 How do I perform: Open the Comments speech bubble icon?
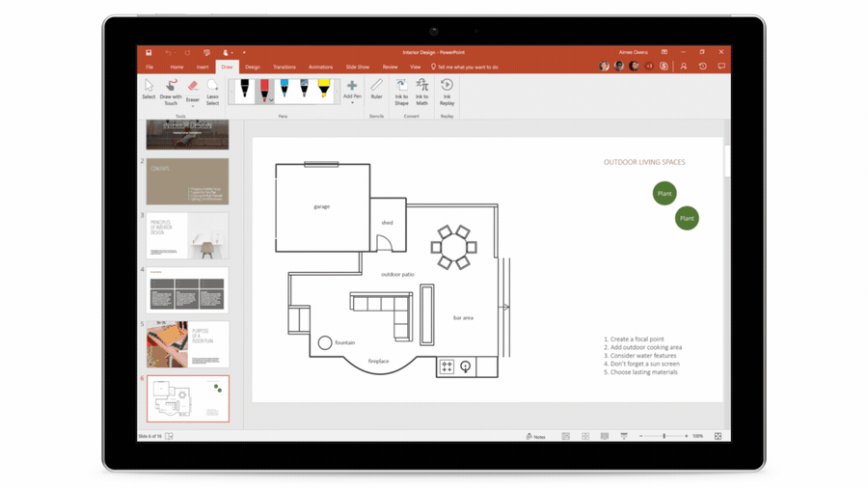721,66
